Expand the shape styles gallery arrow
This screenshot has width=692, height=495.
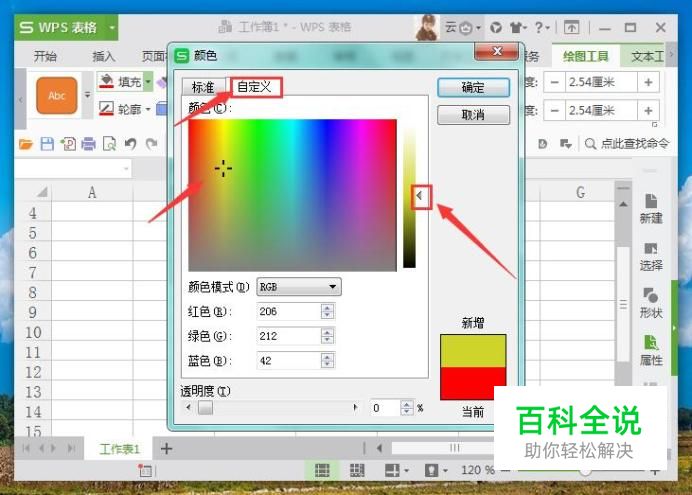(87, 95)
